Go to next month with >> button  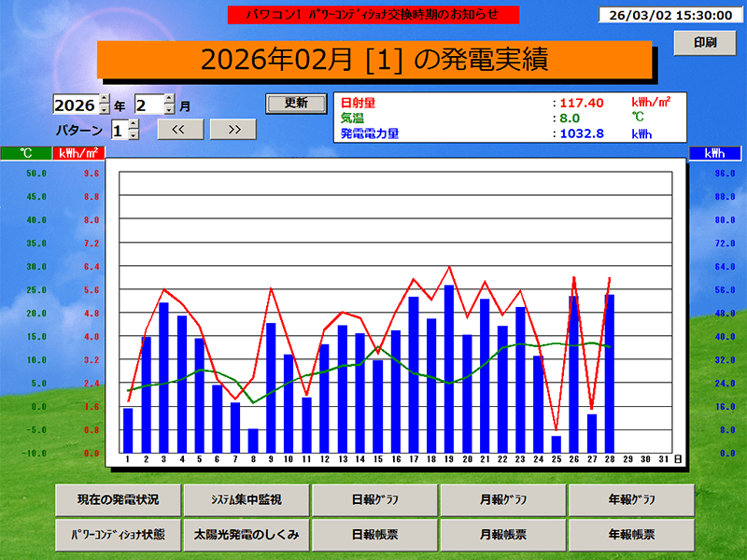pyautogui.click(x=233, y=129)
